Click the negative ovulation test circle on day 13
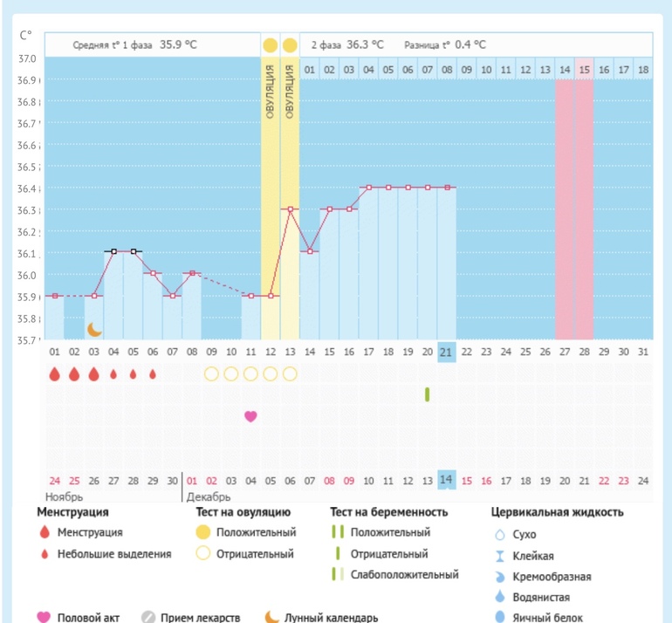Image resolution: width=672 pixels, height=623 pixels. [290, 374]
